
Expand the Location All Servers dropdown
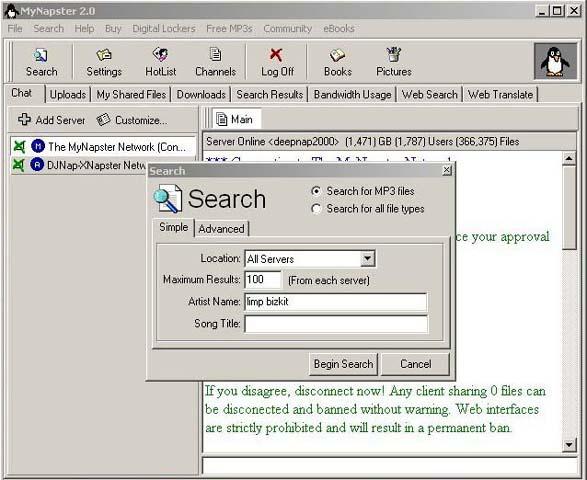tap(368, 259)
